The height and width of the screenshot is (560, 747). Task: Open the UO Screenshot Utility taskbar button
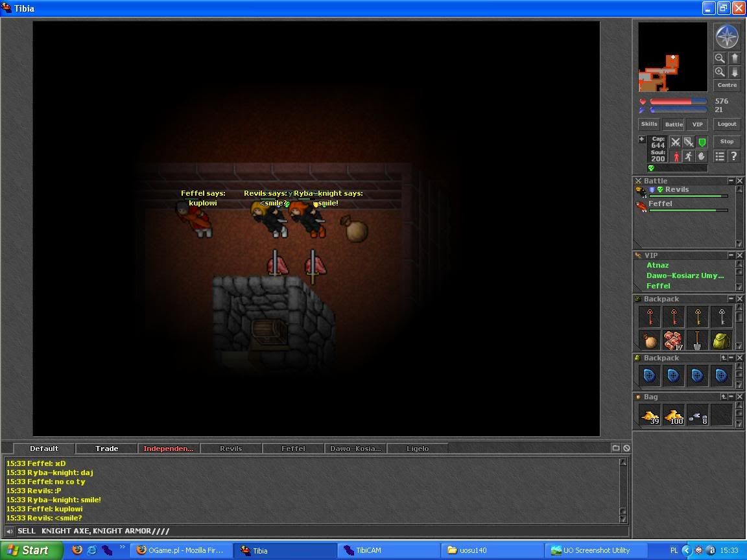[x=595, y=550]
